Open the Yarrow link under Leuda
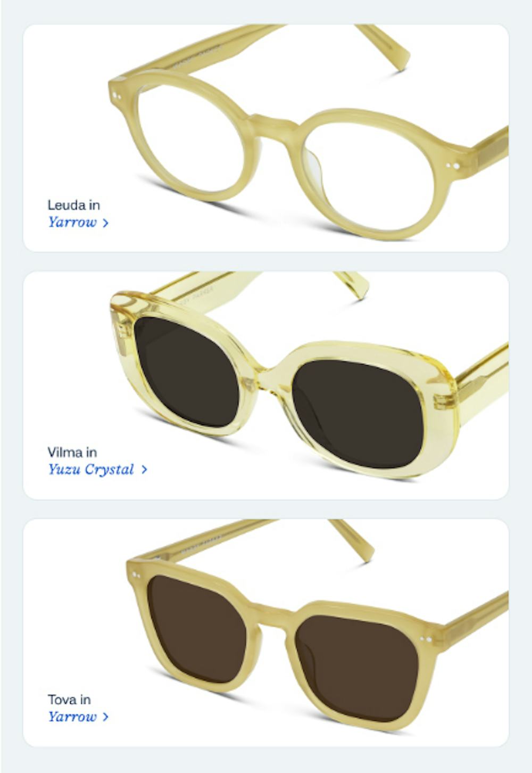 (x=72, y=223)
